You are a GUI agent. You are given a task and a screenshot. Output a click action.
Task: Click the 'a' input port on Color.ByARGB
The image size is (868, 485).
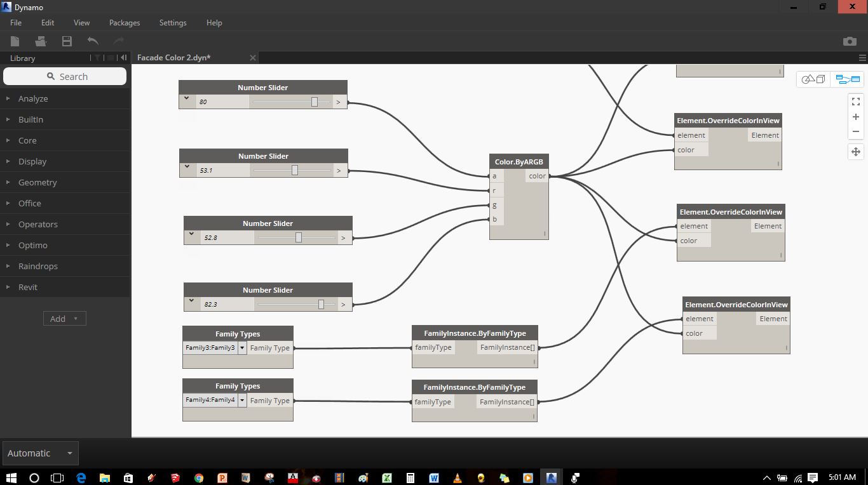point(497,176)
